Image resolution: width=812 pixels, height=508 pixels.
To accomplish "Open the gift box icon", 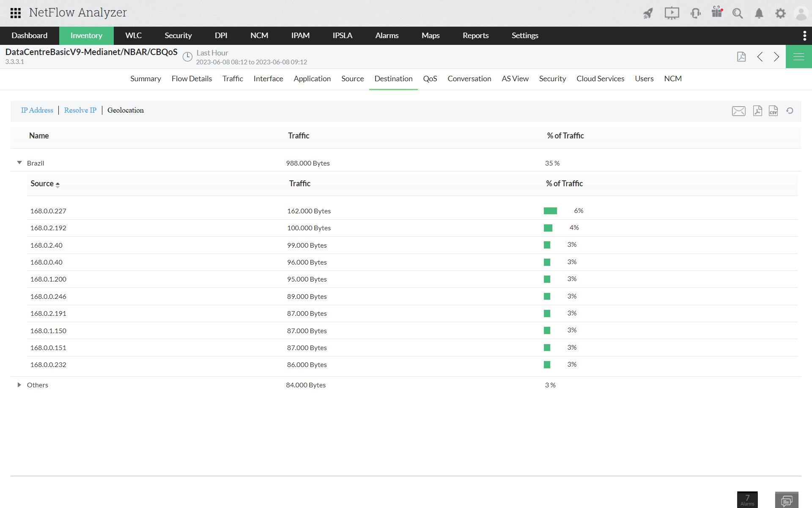I will click(x=717, y=12).
